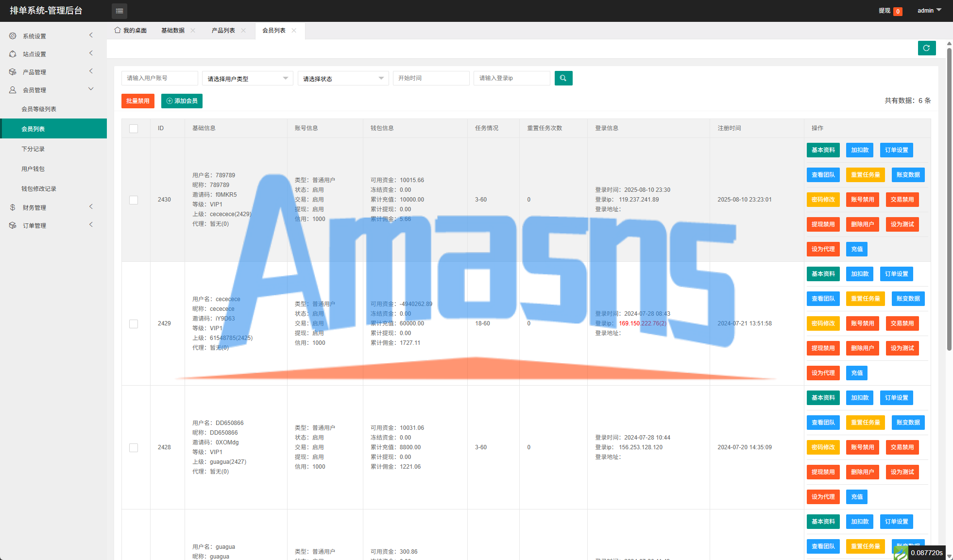953x560 pixels.
Task: Click the green refresh icon button
Action: pos(926,48)
